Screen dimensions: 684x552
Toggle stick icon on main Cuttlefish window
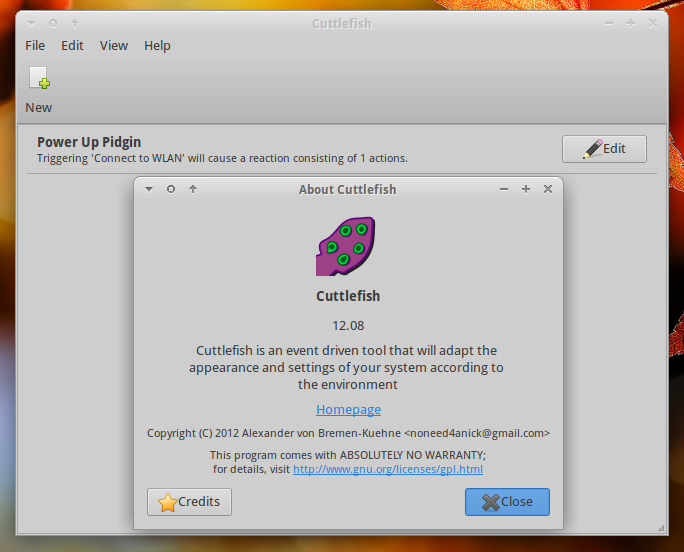tap(53, 23)
